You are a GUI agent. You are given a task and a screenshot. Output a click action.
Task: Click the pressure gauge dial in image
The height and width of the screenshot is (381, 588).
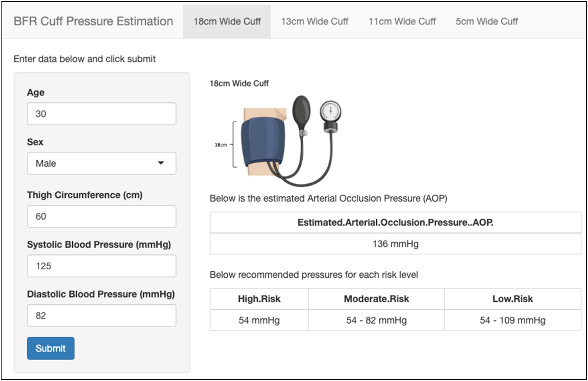(x=331, y=111)
